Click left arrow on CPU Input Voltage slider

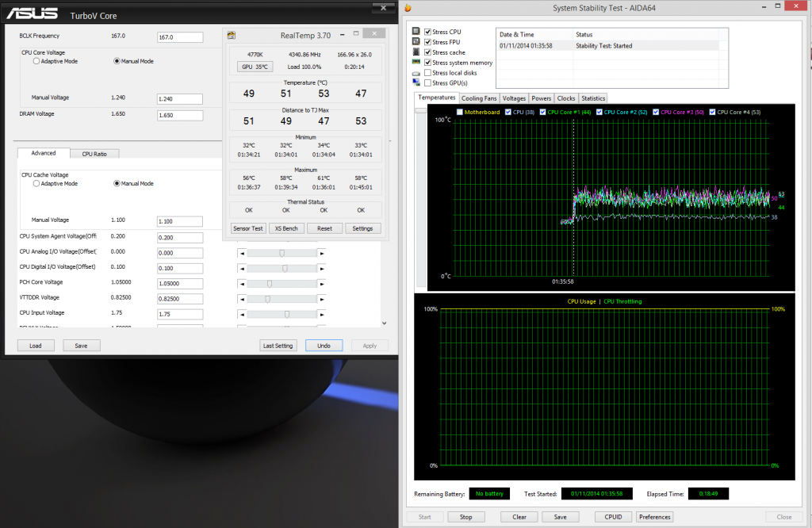point(243,314)
